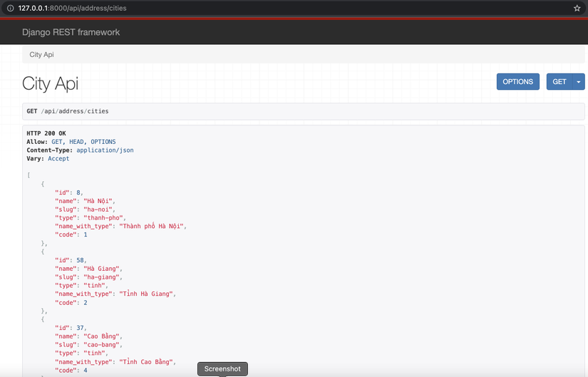Screen dimensions: 588x377
Task: Focus the address bar URL field
Action: (x=214, y=8)
